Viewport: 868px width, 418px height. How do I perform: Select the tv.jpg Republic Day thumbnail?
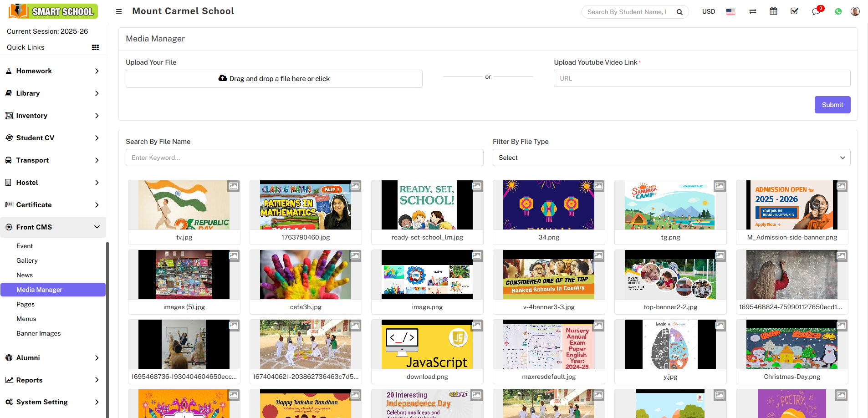click(184, 205)
